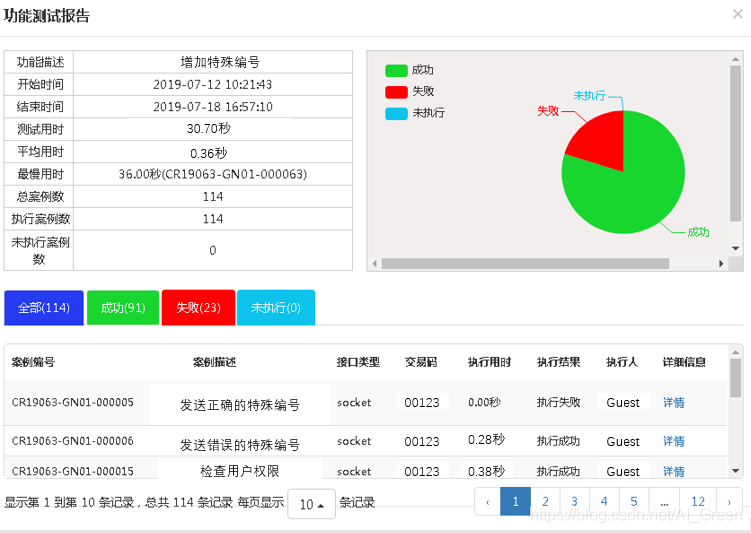The image size is (751, 533).
Task: Click the case table scroll-up arrow
Action: coord(736,352)
